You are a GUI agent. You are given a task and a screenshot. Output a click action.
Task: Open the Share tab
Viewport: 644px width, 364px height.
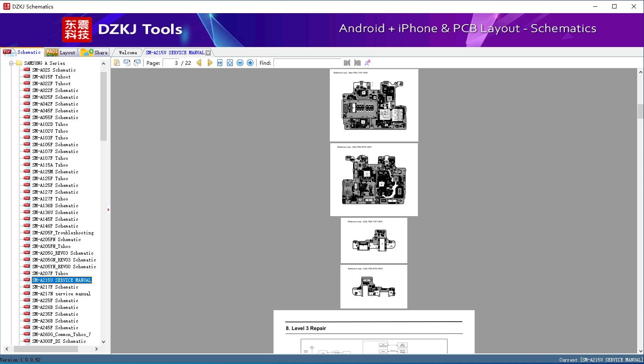(94, 53)
